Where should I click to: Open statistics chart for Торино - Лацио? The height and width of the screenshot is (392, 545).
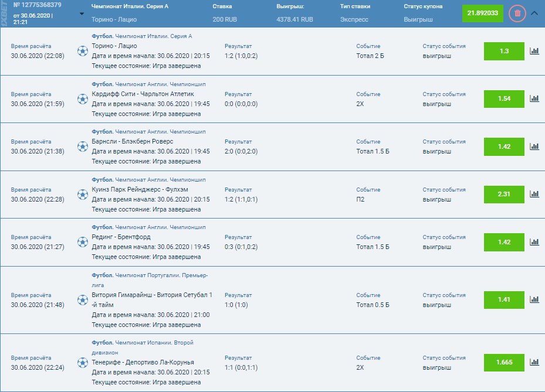(534, 51)
